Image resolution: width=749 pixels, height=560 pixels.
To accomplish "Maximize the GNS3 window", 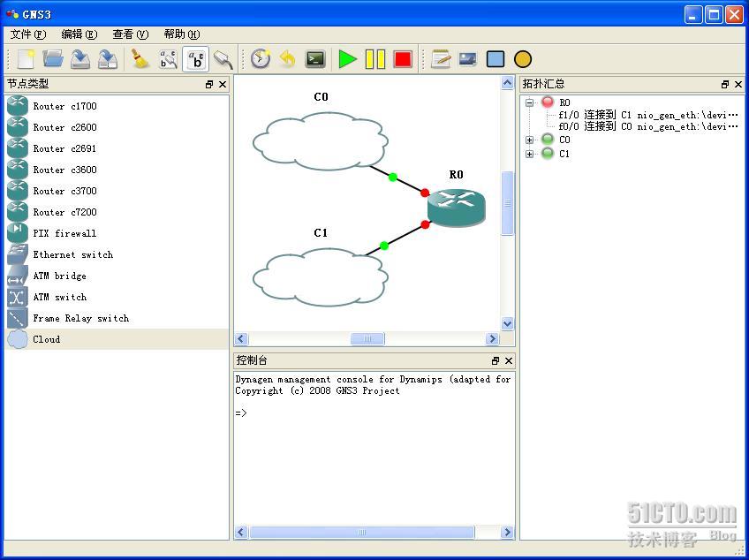I will tap(714, 15).
